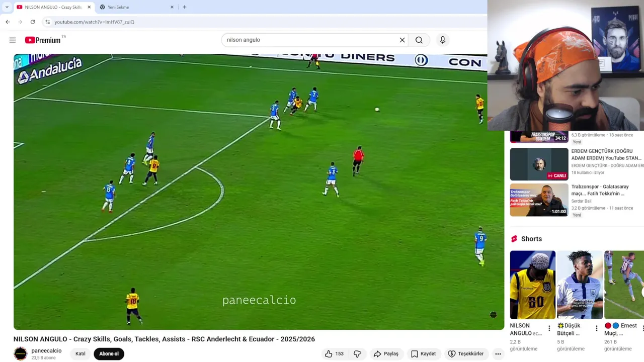This screenshot has height=362, width=644.
Task: Open the tab search dropdown arrow
Action: (7, 7)
